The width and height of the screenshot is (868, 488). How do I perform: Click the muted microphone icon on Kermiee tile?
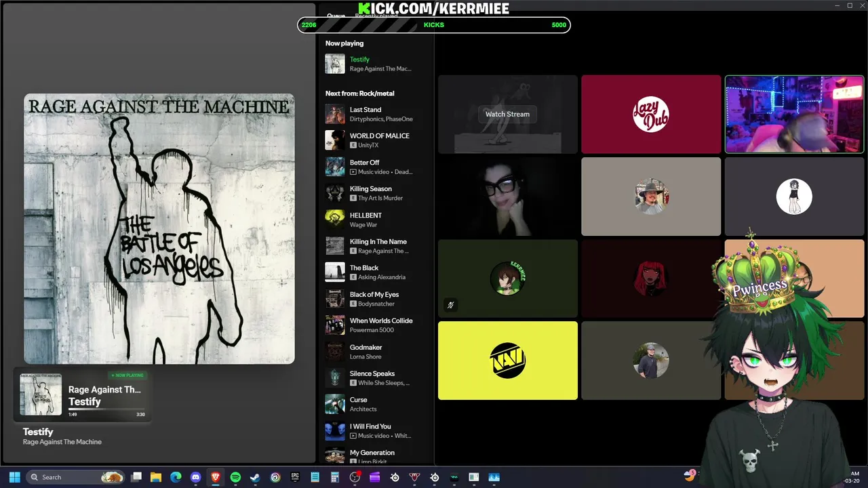450,305
